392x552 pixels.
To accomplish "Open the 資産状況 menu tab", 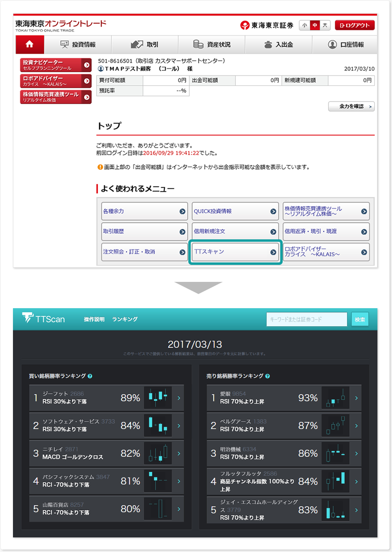I will (x=211, y=45).
